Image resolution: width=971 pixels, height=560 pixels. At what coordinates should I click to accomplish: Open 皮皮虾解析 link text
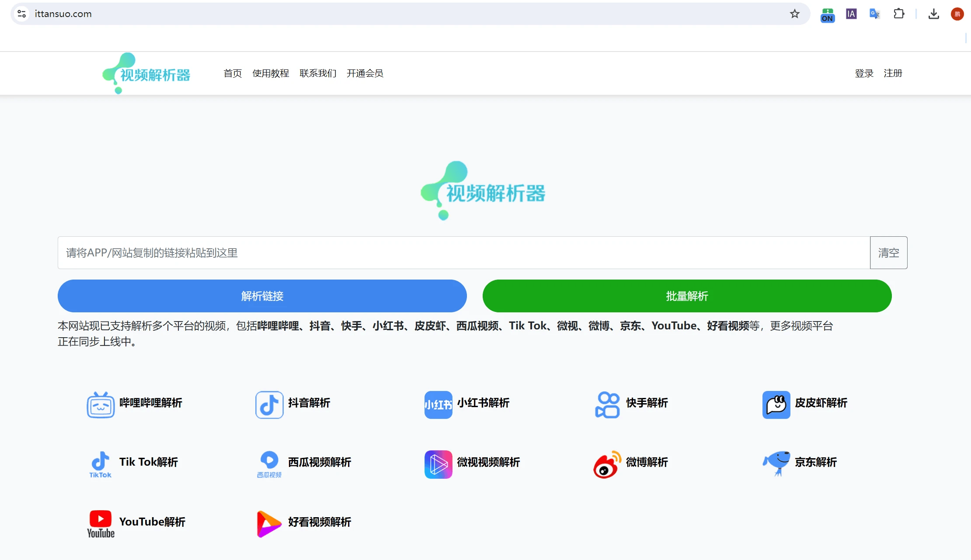(821, 403)
